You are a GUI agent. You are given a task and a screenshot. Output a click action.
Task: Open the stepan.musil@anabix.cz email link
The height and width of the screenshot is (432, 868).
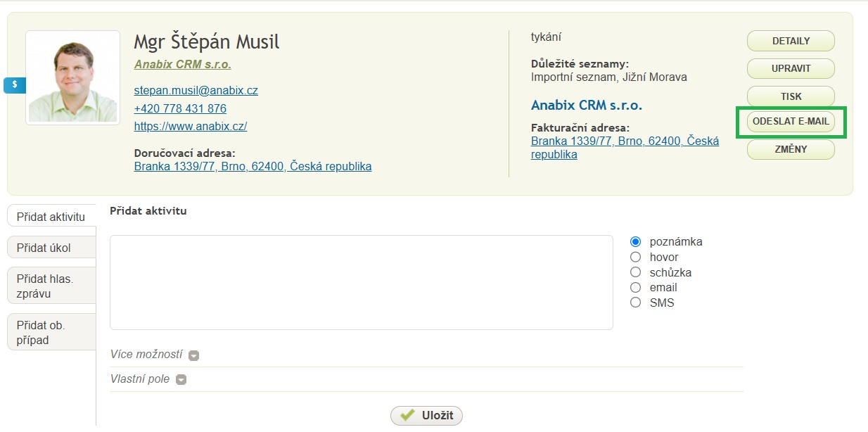pyautogui.click(x=196, y=91)
